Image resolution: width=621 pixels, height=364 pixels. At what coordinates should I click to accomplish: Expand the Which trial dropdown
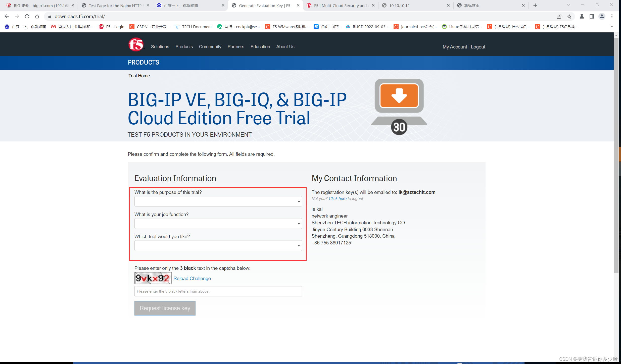[218, 245]
